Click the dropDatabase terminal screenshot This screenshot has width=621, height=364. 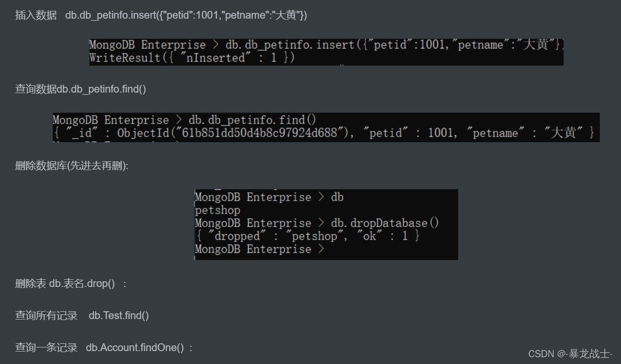[326, 224]
